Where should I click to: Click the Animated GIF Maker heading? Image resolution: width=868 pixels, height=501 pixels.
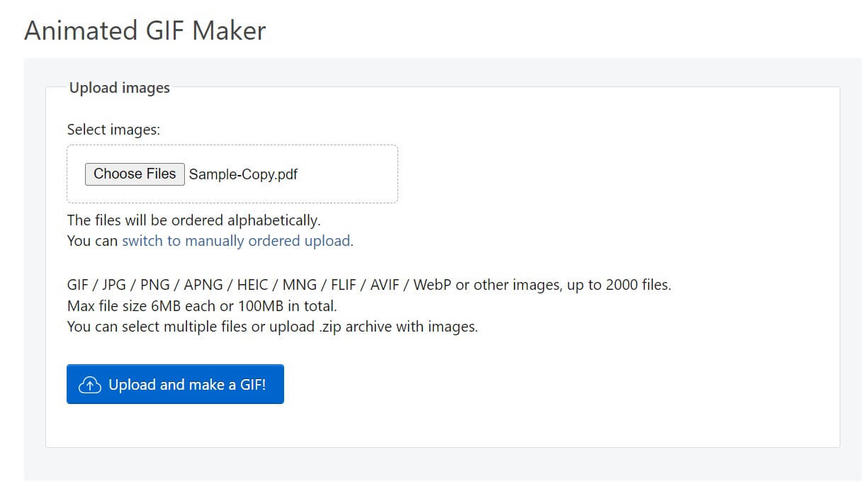(145, 30)
